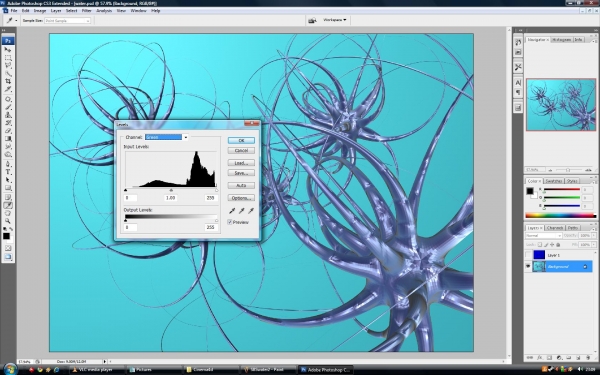Open the Analysis menu

point(104,11)
